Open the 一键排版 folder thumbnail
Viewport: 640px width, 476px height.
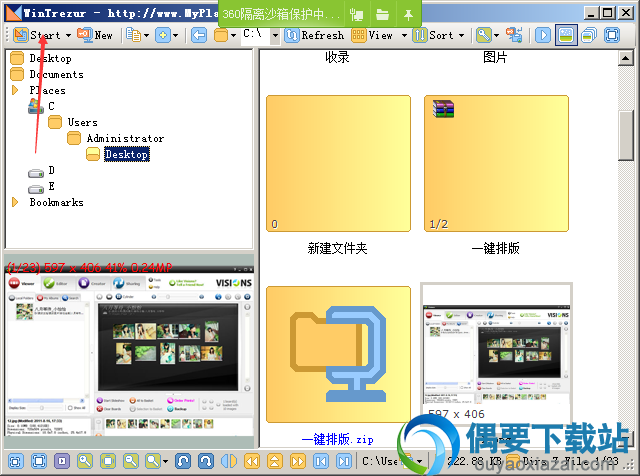coord(496,164)
